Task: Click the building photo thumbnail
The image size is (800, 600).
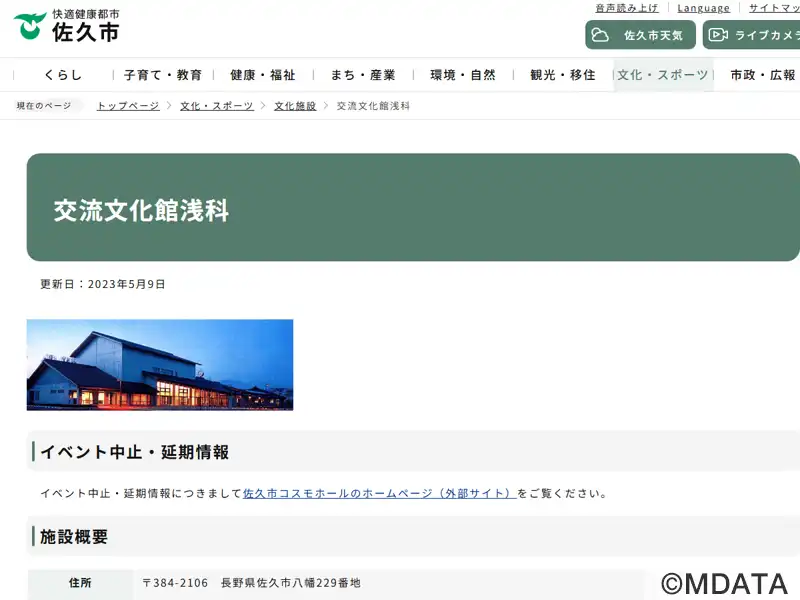Action: coord(160,365)
